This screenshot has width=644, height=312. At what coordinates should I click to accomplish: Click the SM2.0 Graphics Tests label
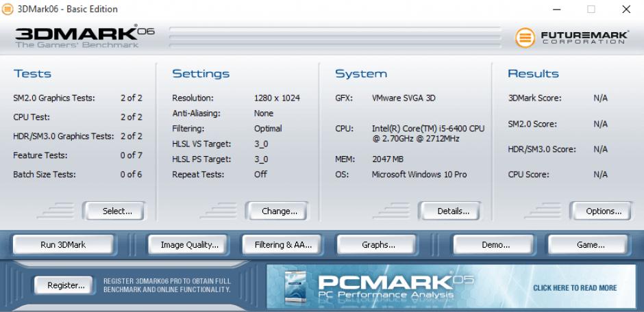tap(54, 98)
